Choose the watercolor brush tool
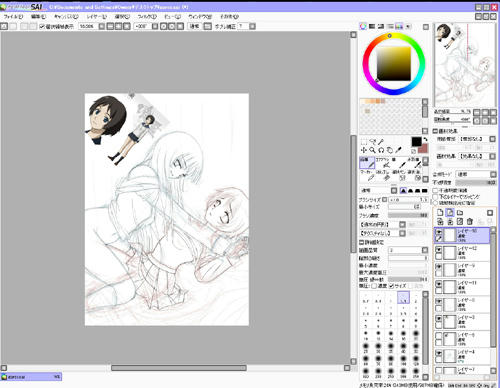 pos(415,163)
